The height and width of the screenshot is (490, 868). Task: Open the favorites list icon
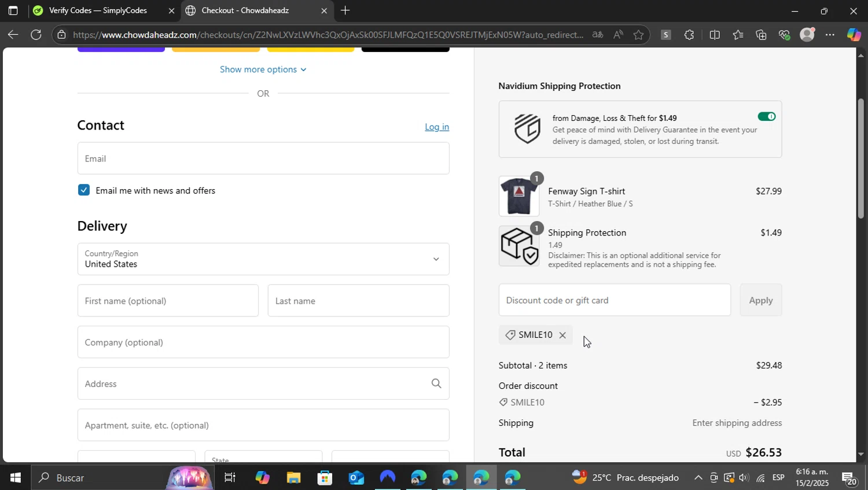(738, 35)
